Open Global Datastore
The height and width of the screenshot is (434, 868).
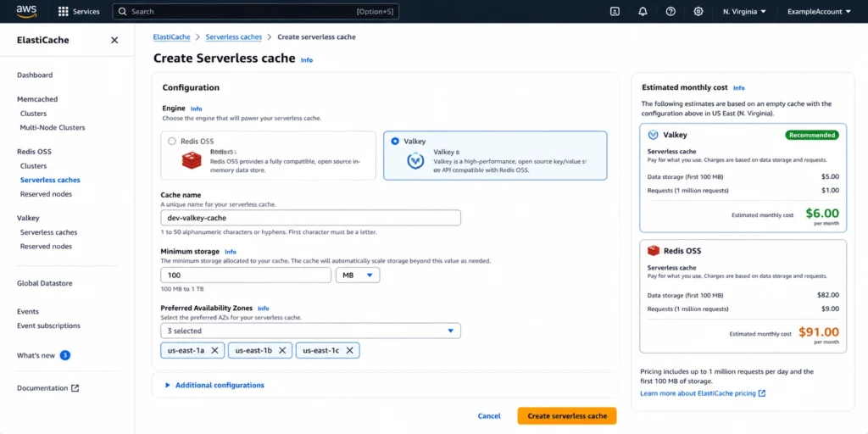44,283
